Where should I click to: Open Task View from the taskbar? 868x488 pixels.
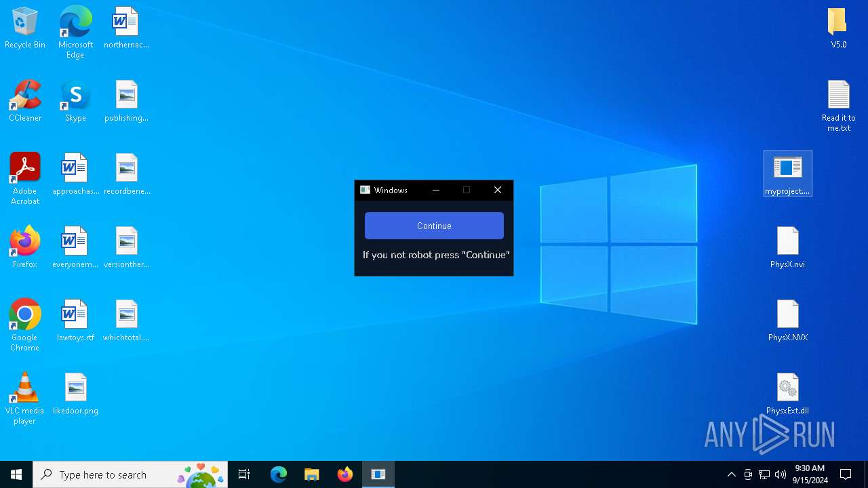click(244, 474)
